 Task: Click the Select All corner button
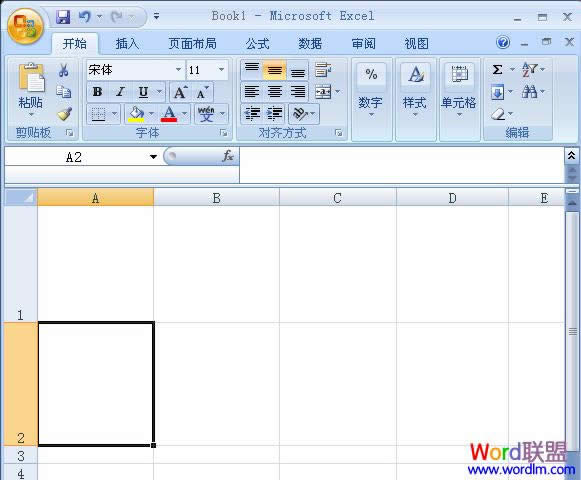click(21, 197)
